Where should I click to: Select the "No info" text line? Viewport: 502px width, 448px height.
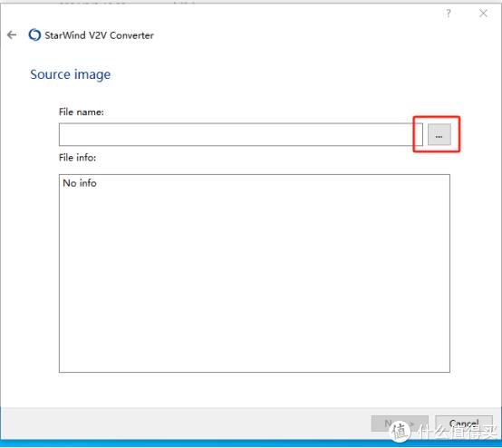80,183
